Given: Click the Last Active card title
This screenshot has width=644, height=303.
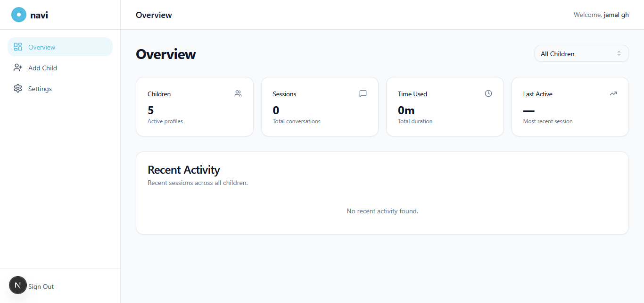Looking at the screenshot, I should (537, 94).
